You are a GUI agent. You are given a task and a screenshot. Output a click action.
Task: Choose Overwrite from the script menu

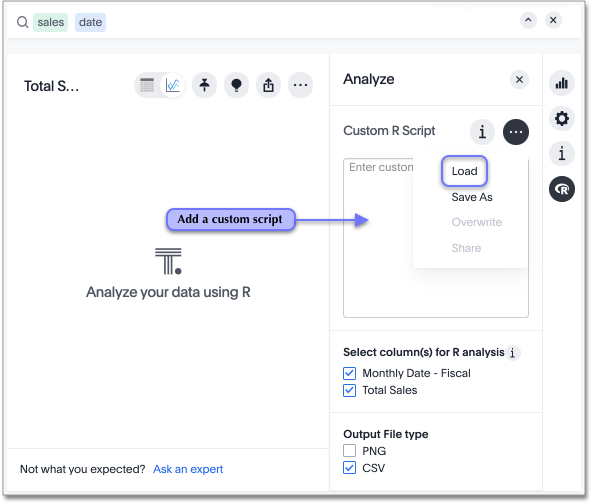point(477,222)
